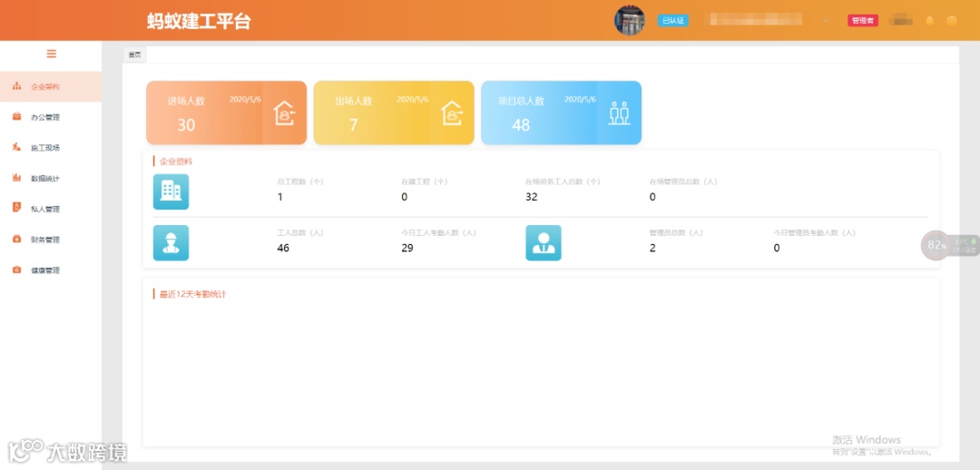This screenshot has width=980, height=470.
Task: Expand the account name dropdown chevron
Action: coord(826,21)
